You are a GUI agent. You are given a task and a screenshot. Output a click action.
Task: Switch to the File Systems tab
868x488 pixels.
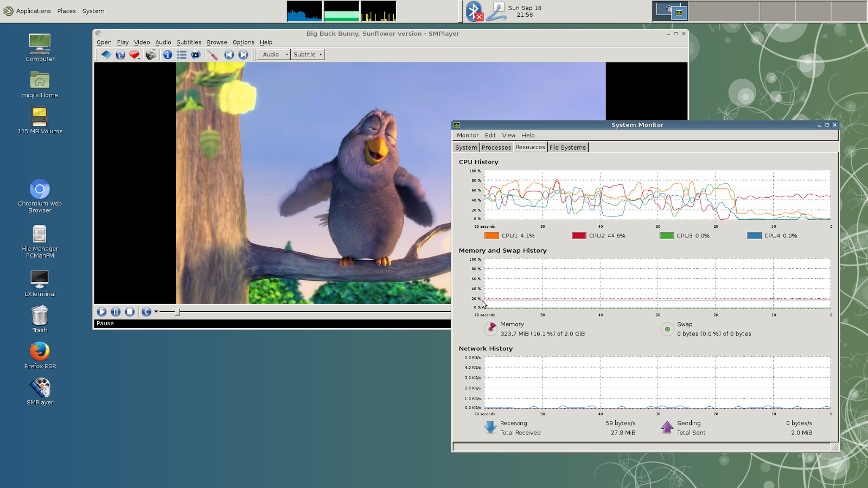[568, 147]
